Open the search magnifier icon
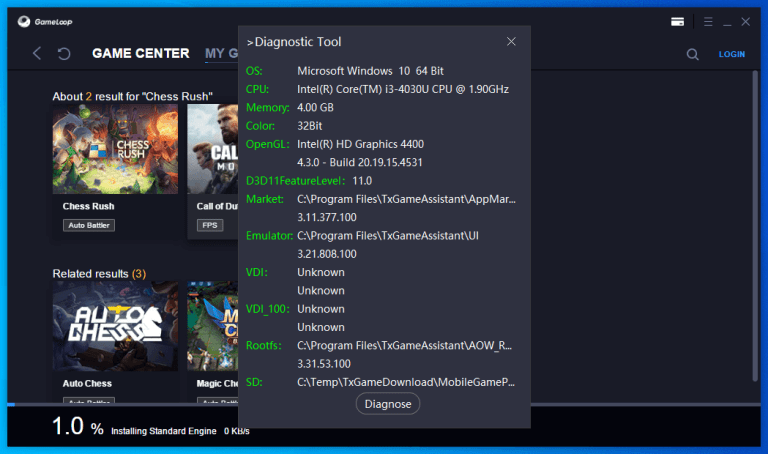768x454 pixels. [692, 54]
